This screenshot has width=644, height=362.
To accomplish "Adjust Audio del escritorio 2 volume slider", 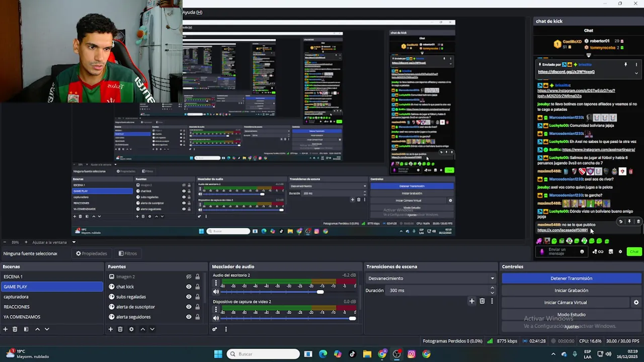I will [x=320, y=292].
